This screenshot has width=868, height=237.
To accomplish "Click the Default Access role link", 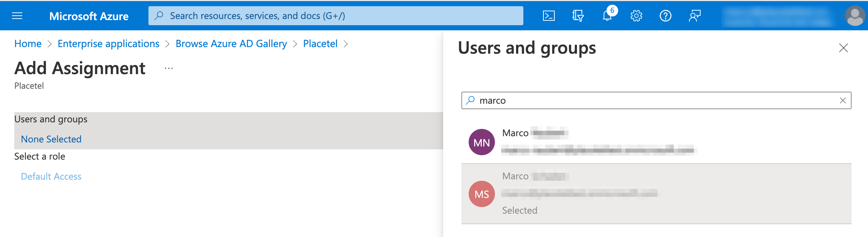I will [51, 176].
